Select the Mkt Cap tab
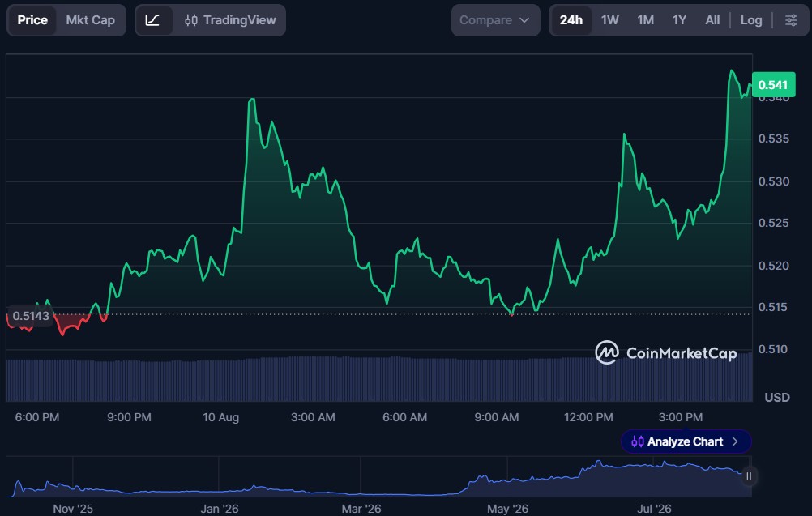The image size is (812, 516). point(90,20)
